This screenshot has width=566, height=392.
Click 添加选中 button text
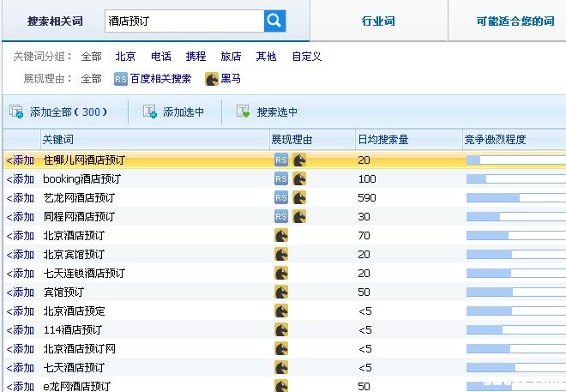[184, 112]
